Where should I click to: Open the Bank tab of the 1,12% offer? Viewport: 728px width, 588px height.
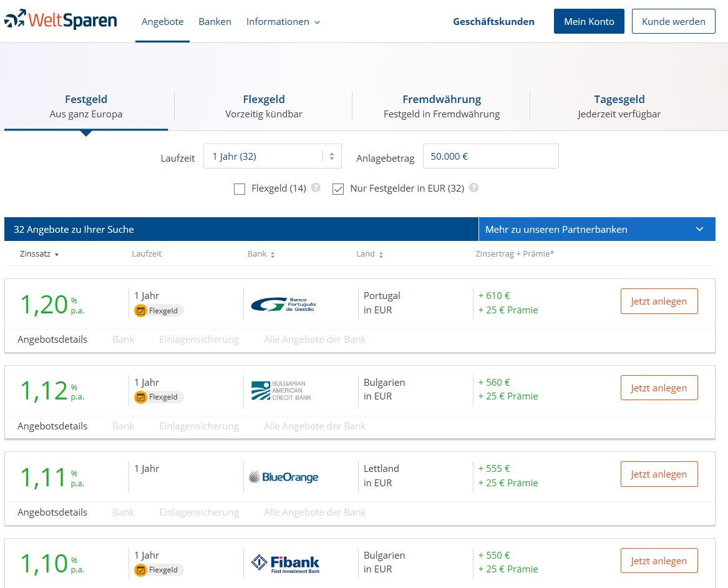(x=123, y=426)
